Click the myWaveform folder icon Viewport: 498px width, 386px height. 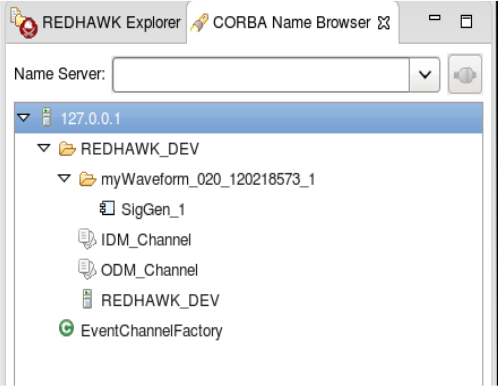tap(88, 179)
